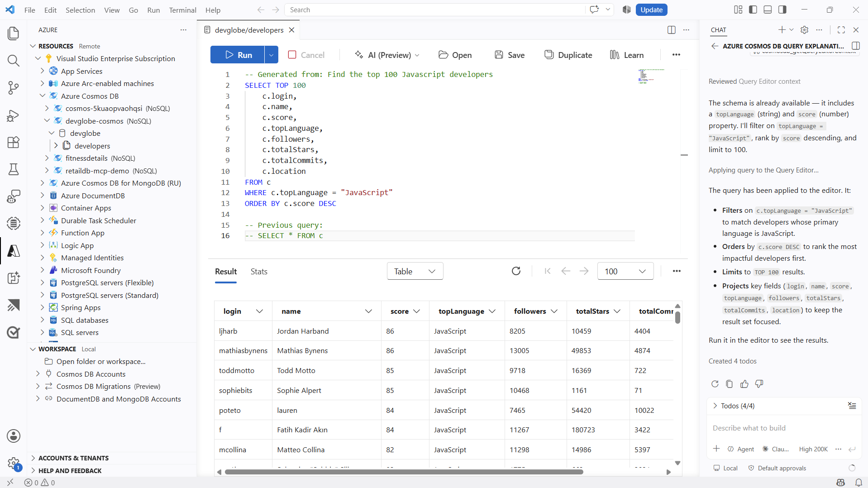Open the Selection menu
The height and width of the screenshot is (488, 868).
point(80,10)
